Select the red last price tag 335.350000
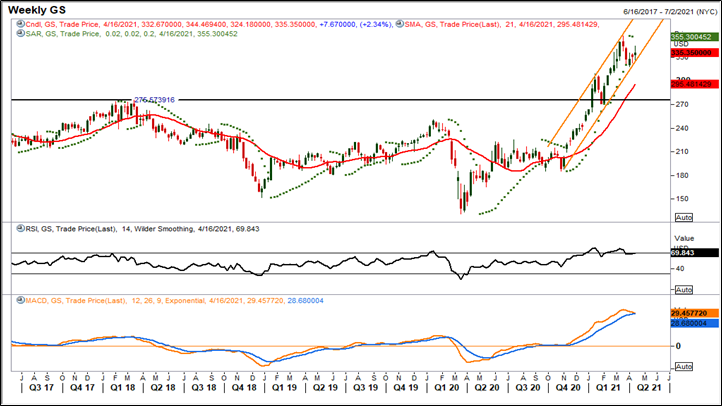722x406 pixels. (x=694, y=53)
